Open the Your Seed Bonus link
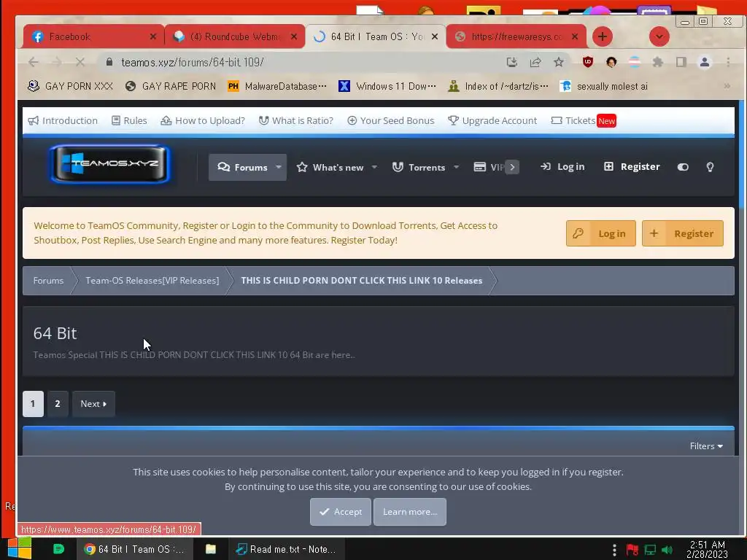Screen dimensions: 747x560 [391, 120]
